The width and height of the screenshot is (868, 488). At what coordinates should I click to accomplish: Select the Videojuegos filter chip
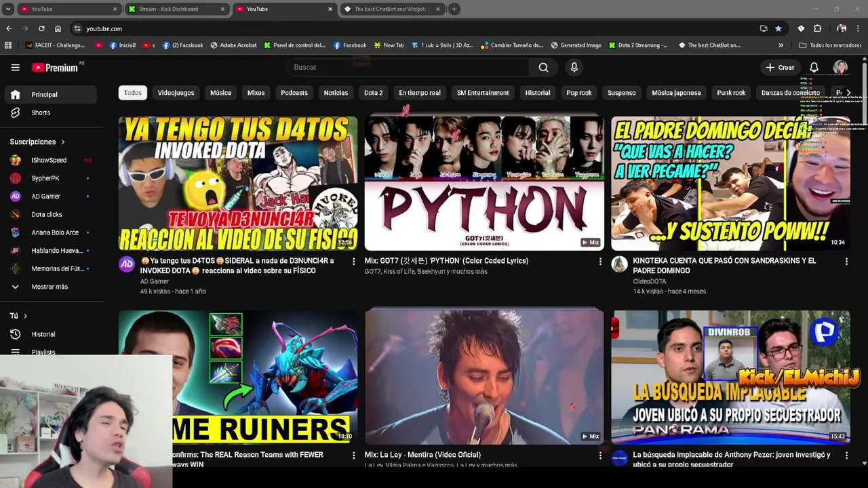pos(176,93)
